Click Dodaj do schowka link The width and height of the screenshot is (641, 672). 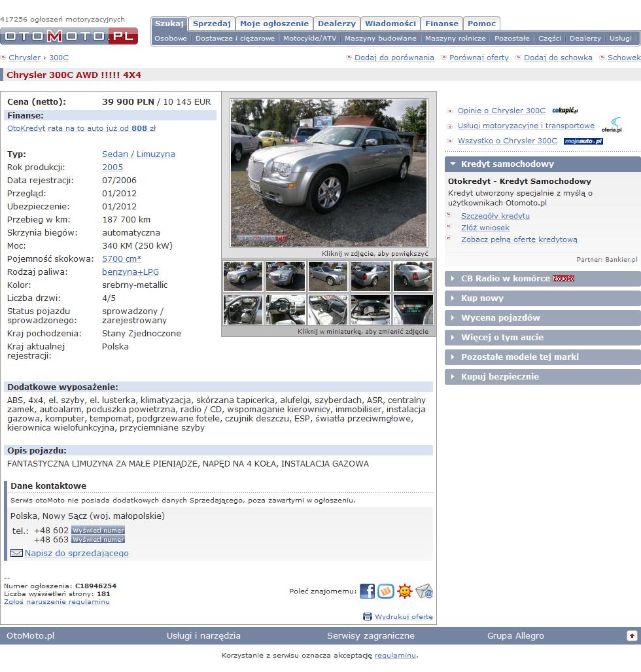pyautogui.click(x=558, y=58)
